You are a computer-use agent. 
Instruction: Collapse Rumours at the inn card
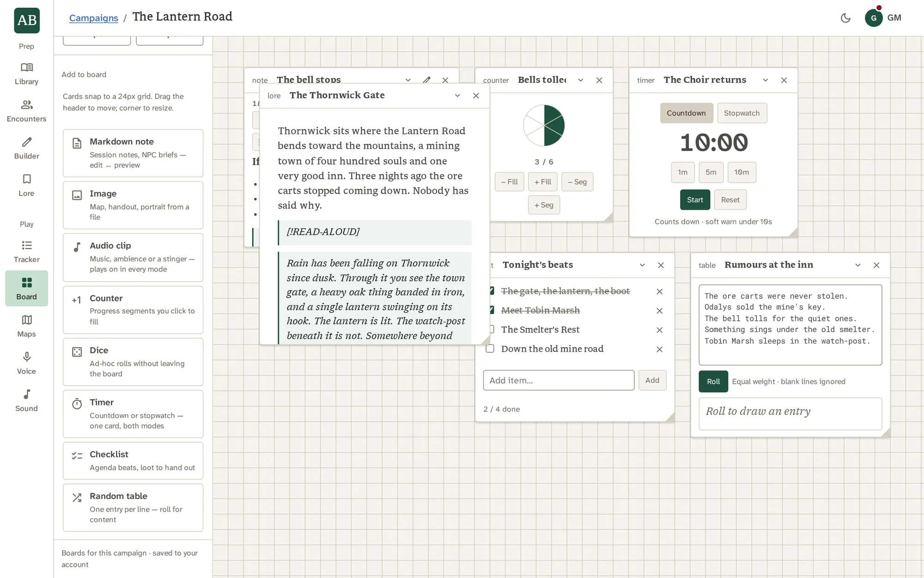point(858,265)
